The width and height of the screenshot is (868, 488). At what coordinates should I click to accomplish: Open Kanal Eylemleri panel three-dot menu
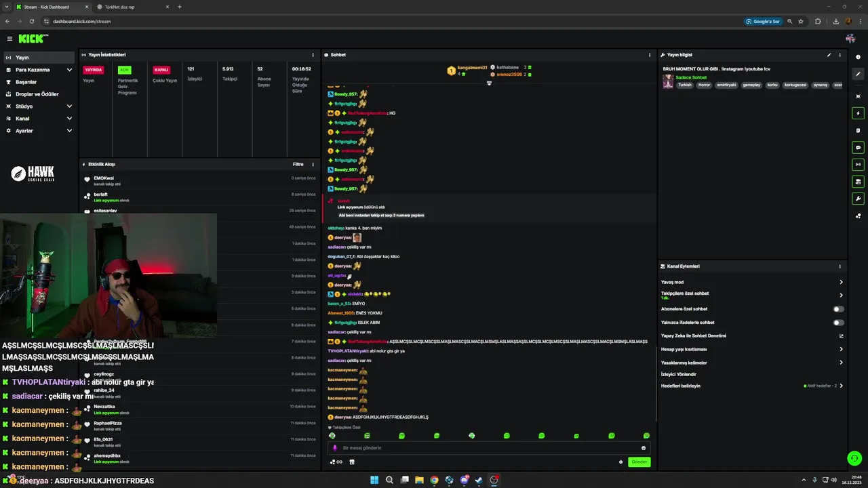[840, 266]
